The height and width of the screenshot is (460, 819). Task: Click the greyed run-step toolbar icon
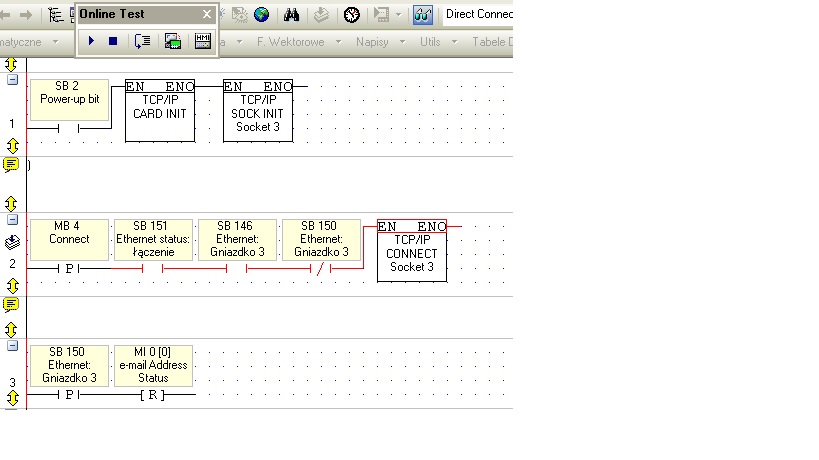click(x=381, y=15)
